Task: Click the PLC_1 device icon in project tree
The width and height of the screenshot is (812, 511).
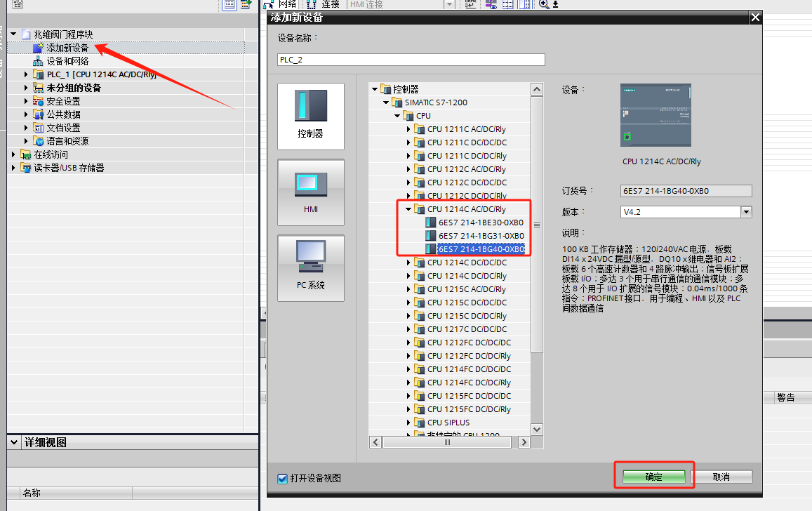Action: pyautogui.click(x=38, y=74)
